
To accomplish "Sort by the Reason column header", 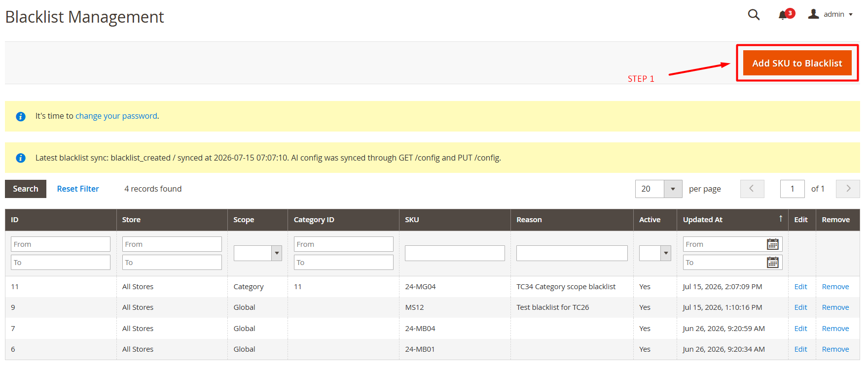I will 572,220.
